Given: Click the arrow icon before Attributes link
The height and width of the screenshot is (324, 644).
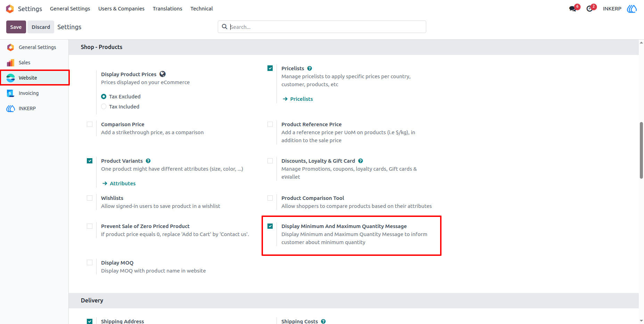Looking at the screenshot, I should [105, 184].
